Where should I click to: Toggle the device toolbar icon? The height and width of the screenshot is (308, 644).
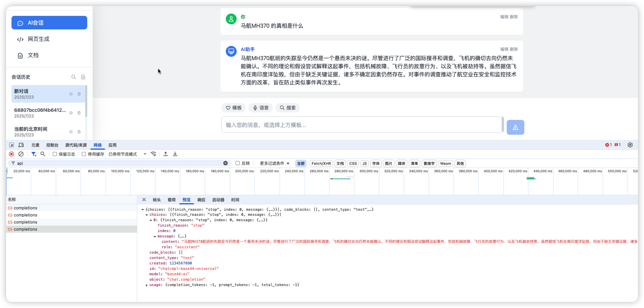pyautogui.click(x=21, y=145)
